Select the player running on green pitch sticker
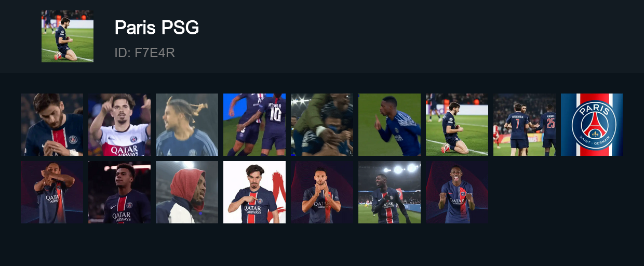 (x=390, y=125)
